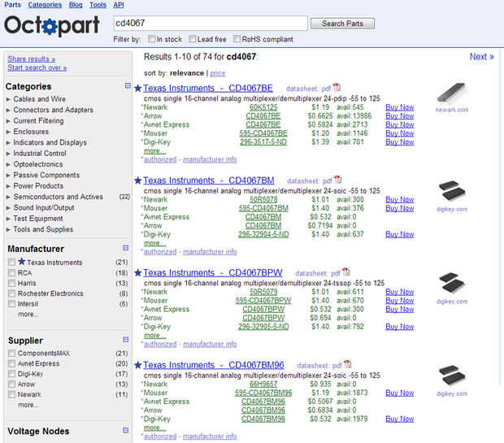
Task: Show more manufacturers in Manufacturer panel
Action: pos(28,314)
